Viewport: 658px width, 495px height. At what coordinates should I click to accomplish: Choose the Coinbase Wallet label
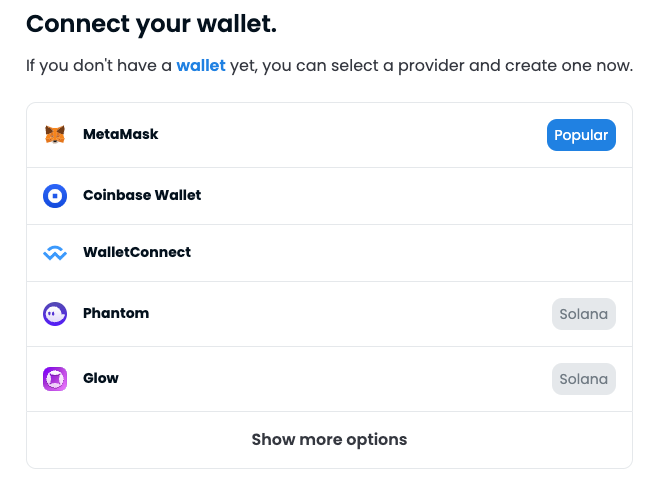click(142, 195)
